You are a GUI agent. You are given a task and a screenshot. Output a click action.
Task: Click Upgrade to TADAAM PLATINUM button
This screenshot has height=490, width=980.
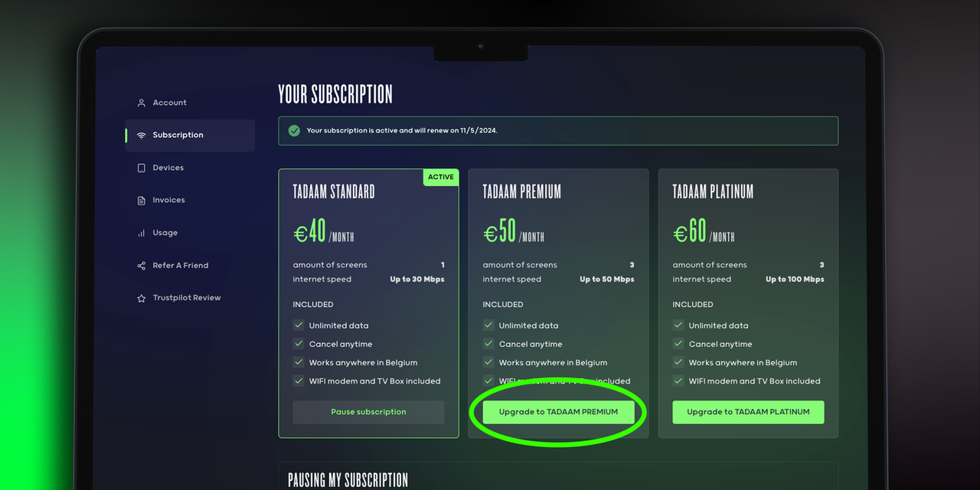click(x=748, y=412)
